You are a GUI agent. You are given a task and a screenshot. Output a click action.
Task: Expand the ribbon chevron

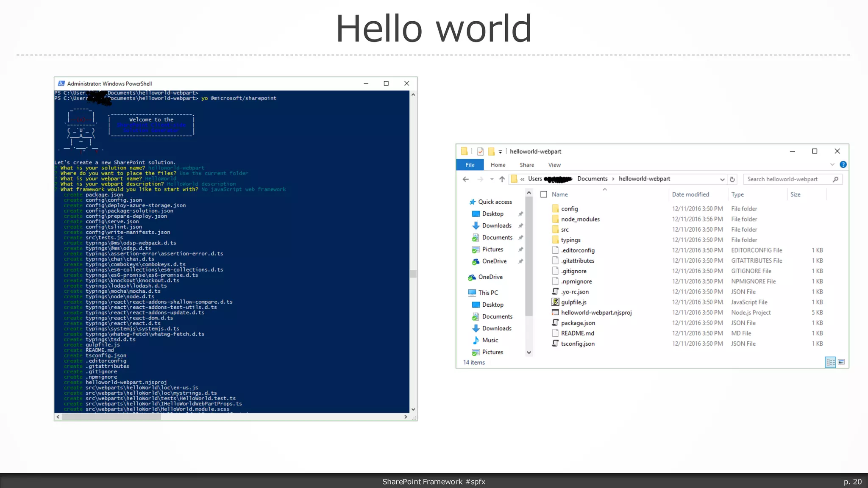[x=832, y=164]
